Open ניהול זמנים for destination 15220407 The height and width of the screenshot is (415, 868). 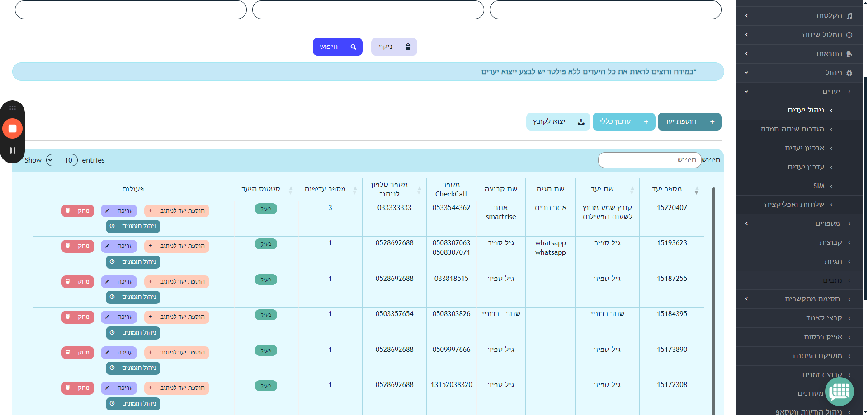pos(133,226)
